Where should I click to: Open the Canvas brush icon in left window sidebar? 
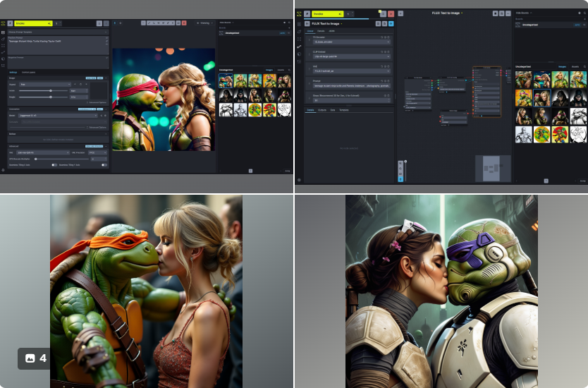coord(3,39)
